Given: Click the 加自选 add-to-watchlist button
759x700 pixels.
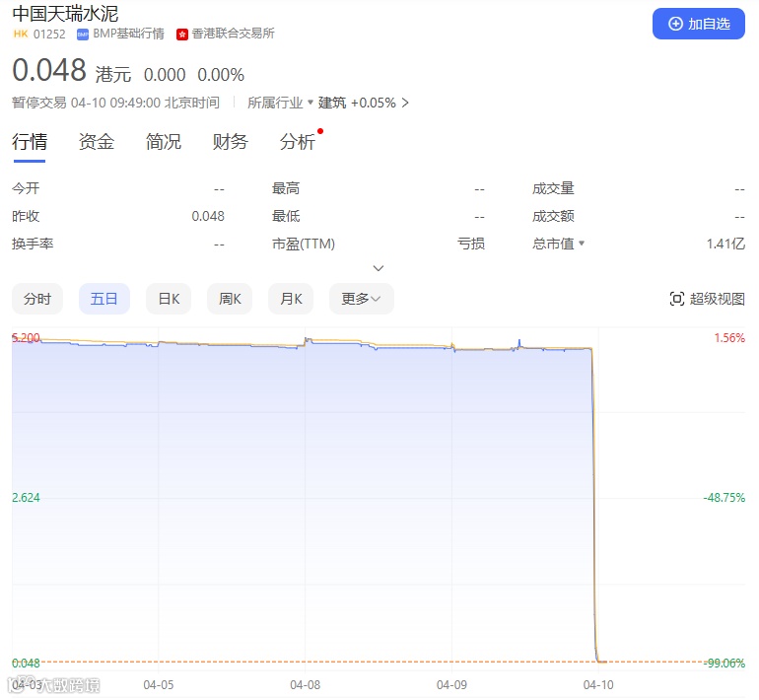Looking at the screenshot, I should [698, 24].
